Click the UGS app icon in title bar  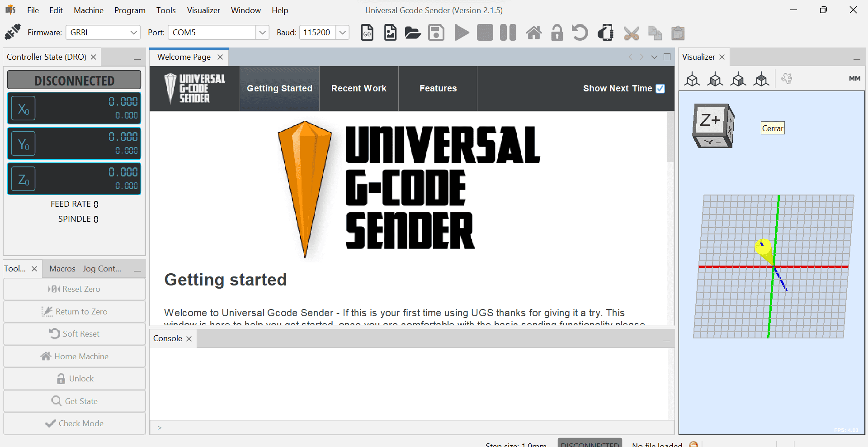pyautogui.click(x=10, y=10)
